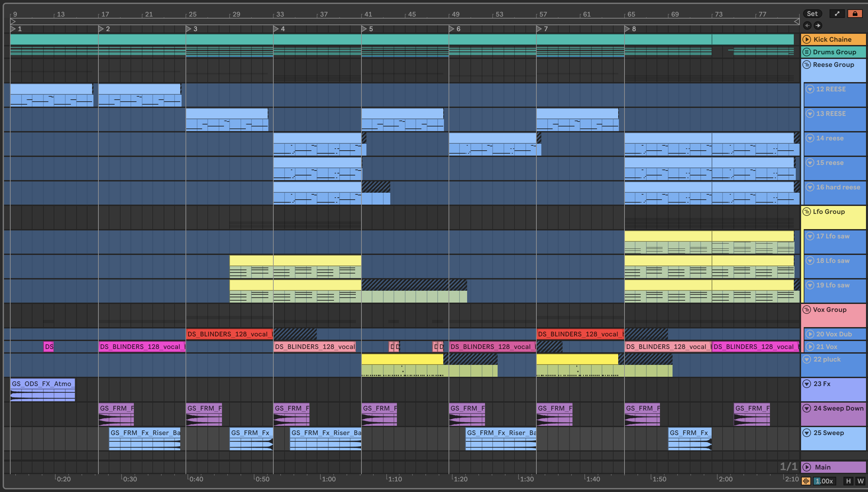Toggle the Lock Envelopes button
The image size is (868, 492).
click(x=854, y=14)
